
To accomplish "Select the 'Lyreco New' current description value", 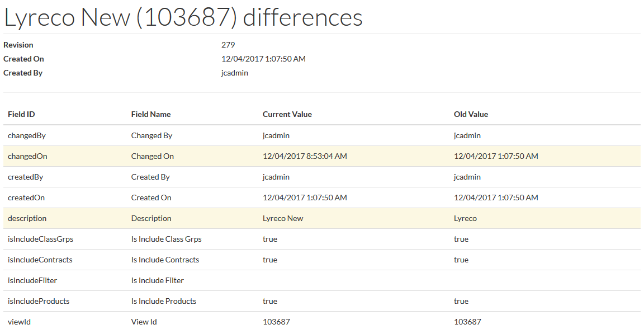I will (x=283, y=218).
